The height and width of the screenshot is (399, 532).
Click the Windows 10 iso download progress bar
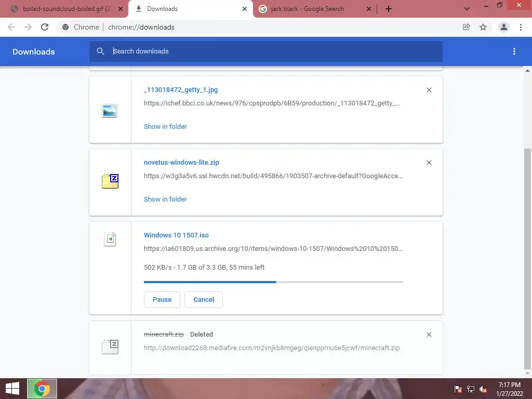[x=273, y=282]
